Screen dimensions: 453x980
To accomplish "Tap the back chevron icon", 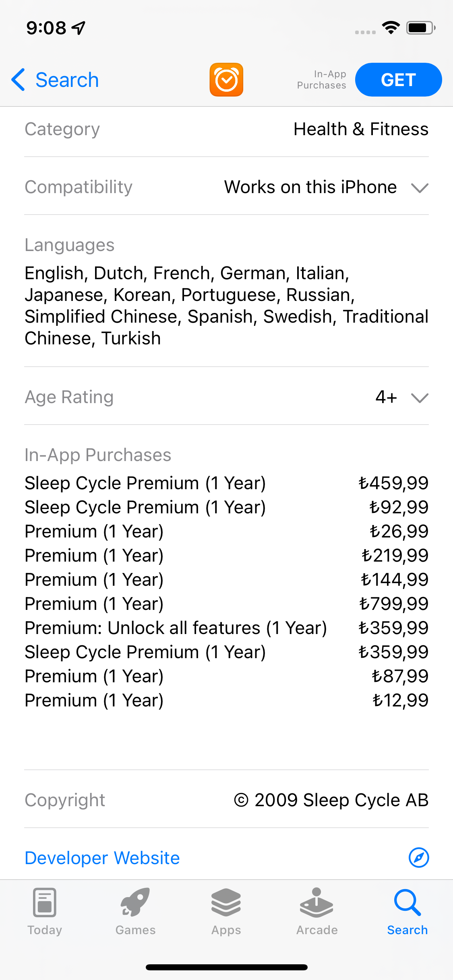I will click(18, 80).
